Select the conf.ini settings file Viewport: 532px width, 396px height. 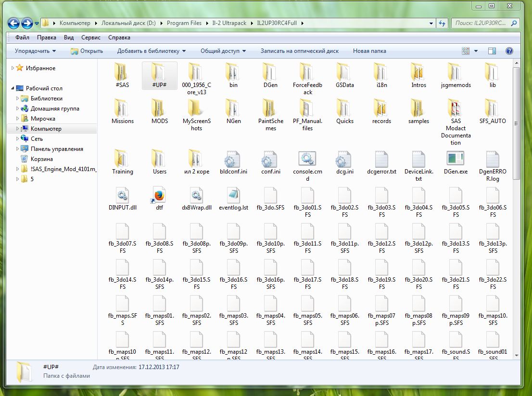(x=270, y=159)
